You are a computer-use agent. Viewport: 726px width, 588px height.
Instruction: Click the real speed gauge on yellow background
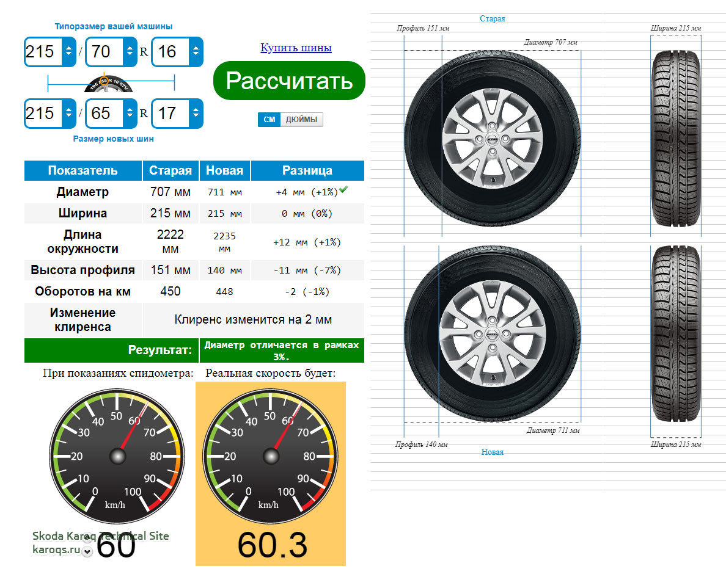point(270,456)
